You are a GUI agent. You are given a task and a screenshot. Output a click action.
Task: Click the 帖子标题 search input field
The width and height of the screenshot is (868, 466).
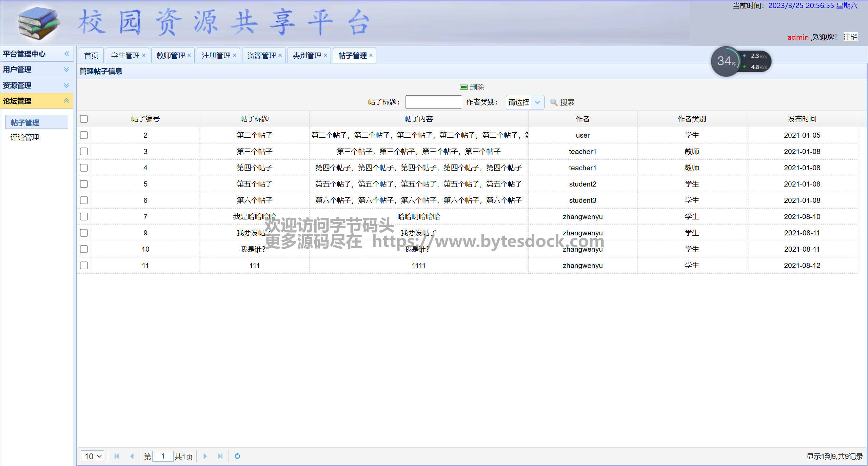pos(433,102)
